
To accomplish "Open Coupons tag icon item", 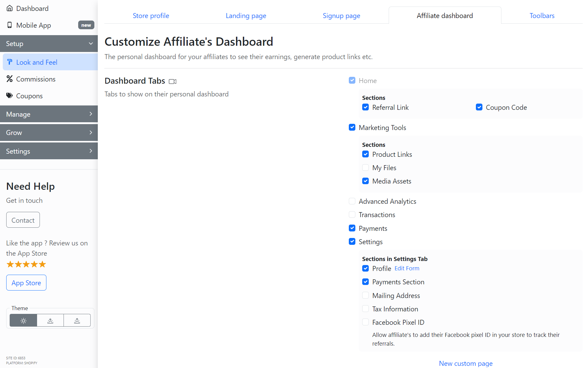I will click(x=29, y=96).
